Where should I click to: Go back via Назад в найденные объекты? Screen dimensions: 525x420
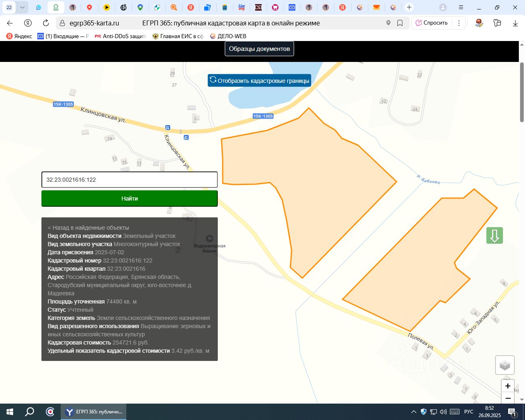point(88,228)
